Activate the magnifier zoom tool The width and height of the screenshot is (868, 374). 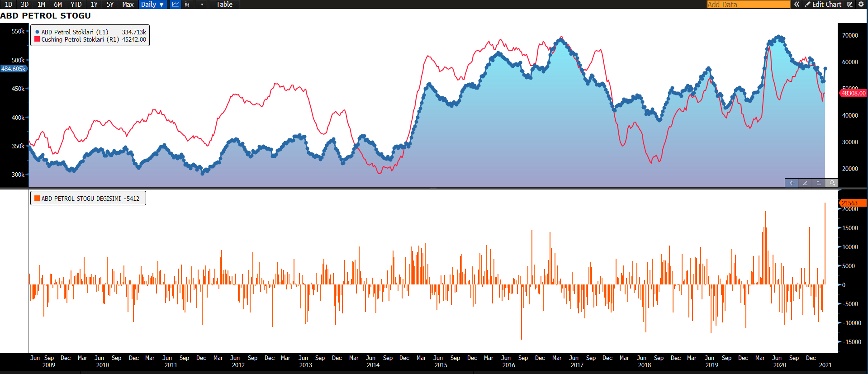(832, 183)
